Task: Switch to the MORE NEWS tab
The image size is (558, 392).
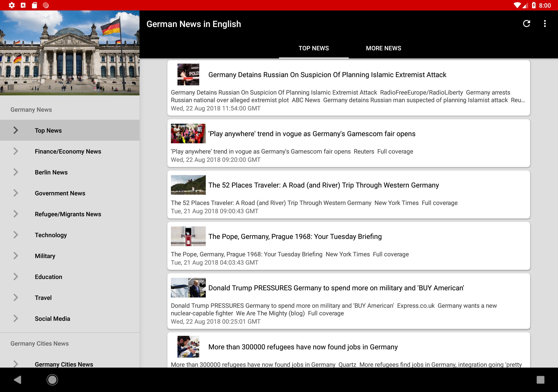Action: pyautogui.click(x=383, y=48)
